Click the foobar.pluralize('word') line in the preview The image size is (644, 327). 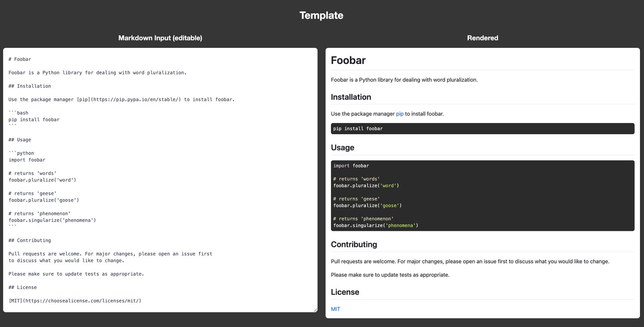pos(366,185)
